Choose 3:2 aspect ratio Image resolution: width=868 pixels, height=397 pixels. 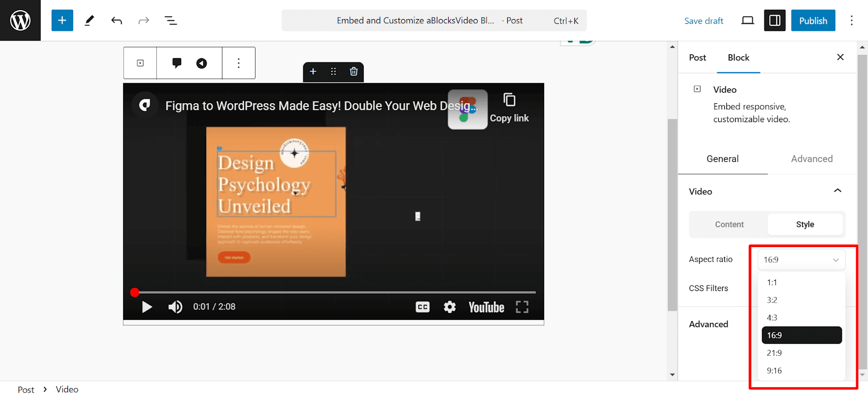802,300
